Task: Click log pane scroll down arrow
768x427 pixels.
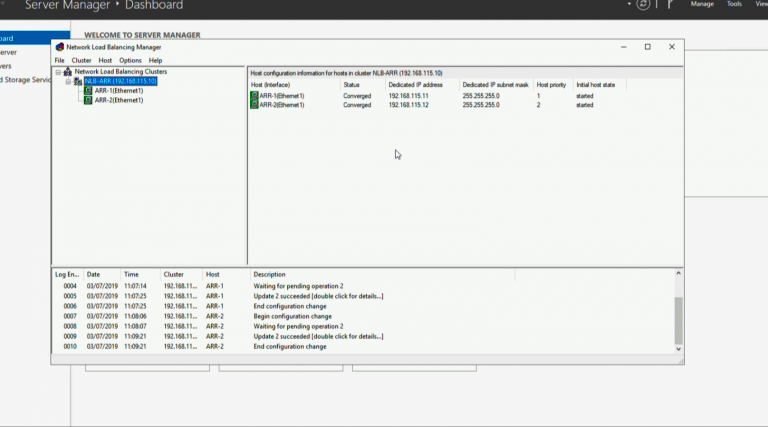Action: coord(678,349)
